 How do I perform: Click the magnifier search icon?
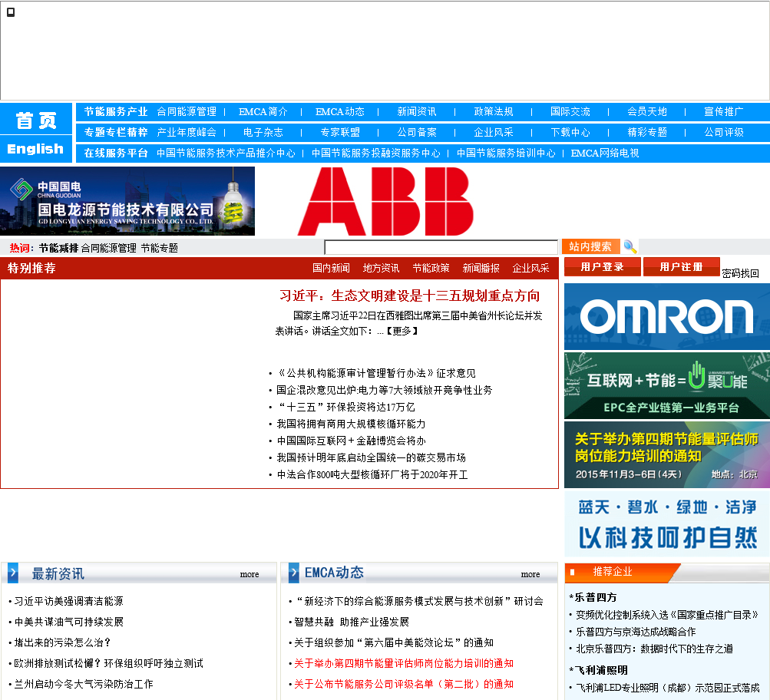click(630, 246)
